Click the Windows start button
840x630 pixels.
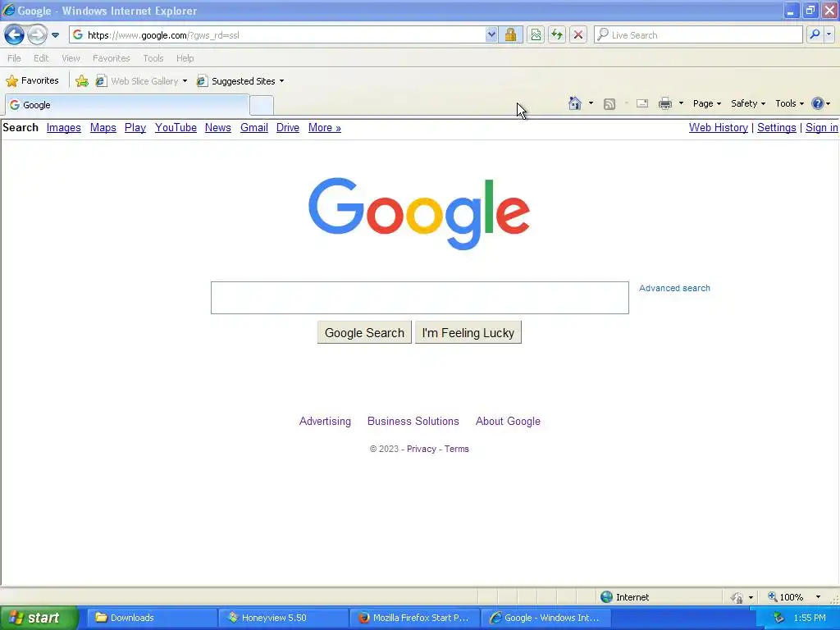coord(39,618)
